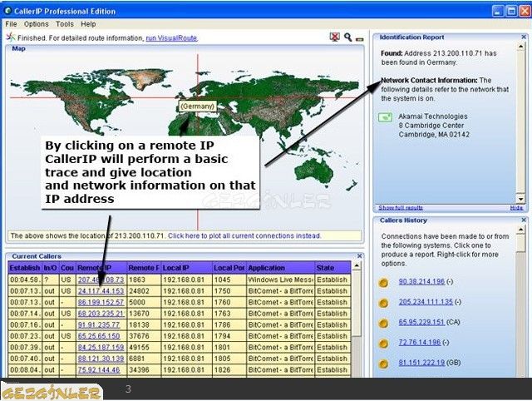
Task: Trace remote IP 86.199.152.57
Action: click(101, 302)
